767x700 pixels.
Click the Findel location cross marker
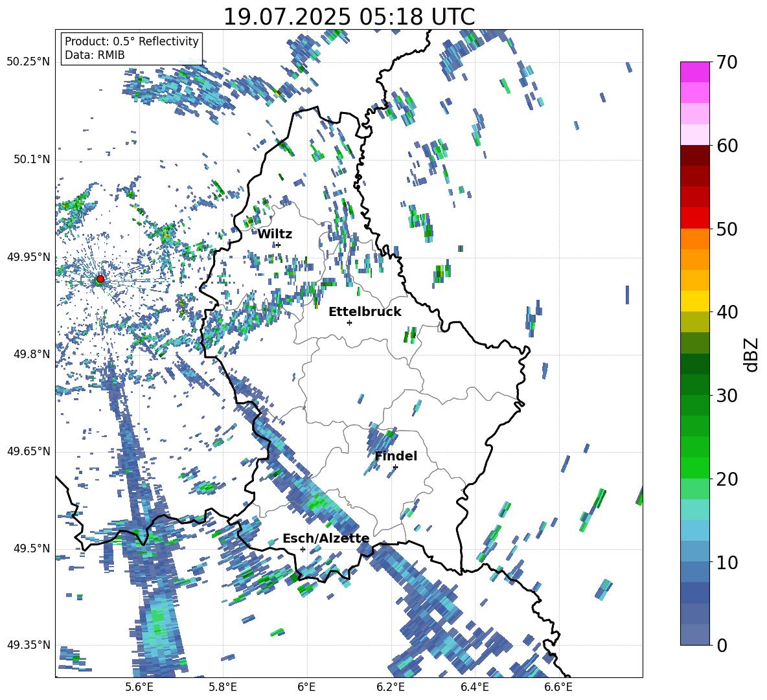tap(395, 467)
